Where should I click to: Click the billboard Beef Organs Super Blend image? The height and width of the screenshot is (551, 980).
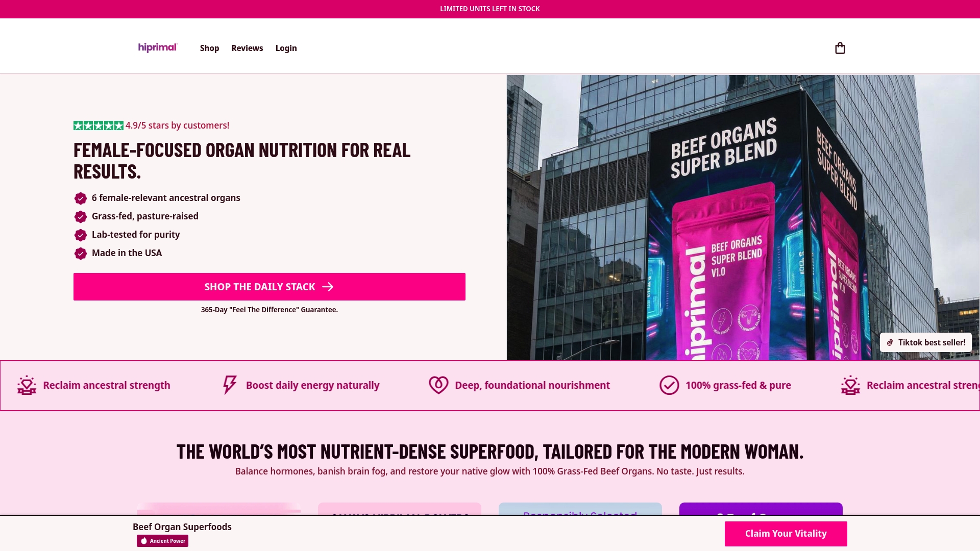743,218
